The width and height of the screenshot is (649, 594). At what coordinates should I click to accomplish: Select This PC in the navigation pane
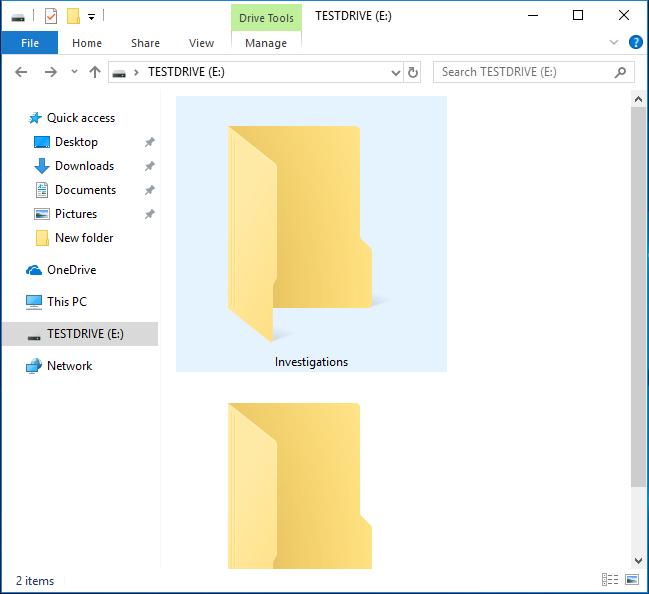(x=67, y=302)
